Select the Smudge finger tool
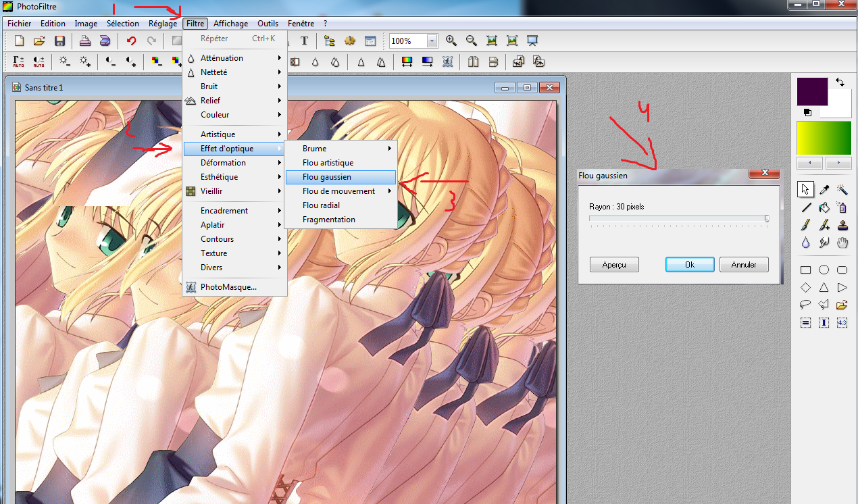The height and width of the screenshot is (504, 858). (824, 243)
